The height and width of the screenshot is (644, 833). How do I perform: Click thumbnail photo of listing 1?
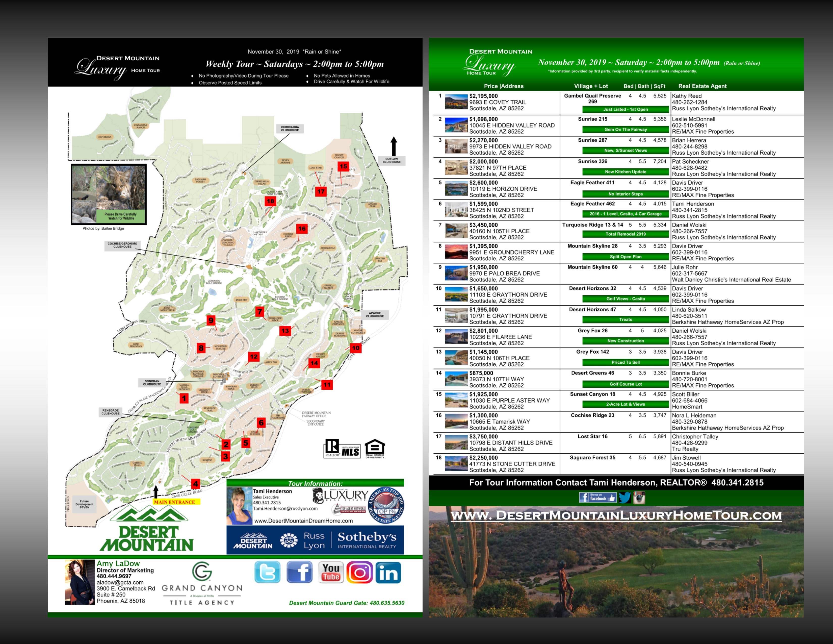(456, 102)
